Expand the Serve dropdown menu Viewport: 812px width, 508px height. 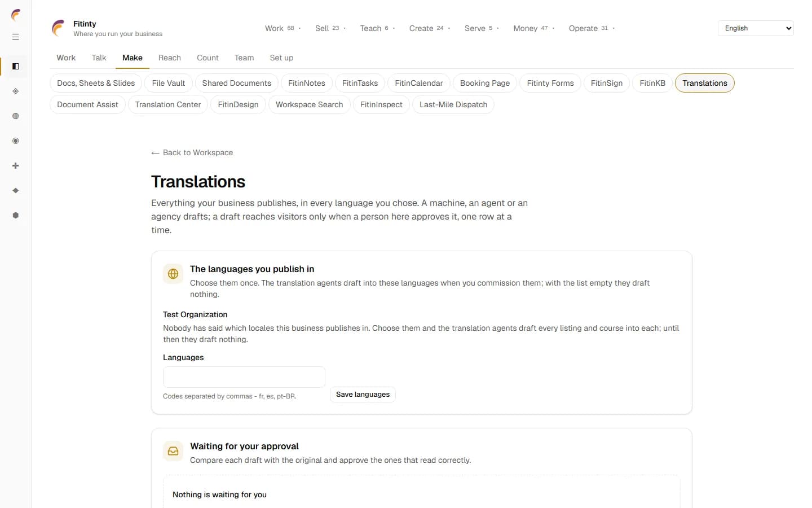[482, 28]
